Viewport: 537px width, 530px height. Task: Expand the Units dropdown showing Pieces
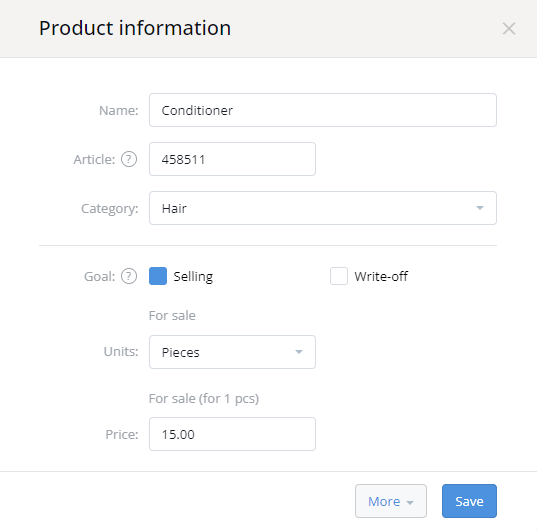point(232,352)
